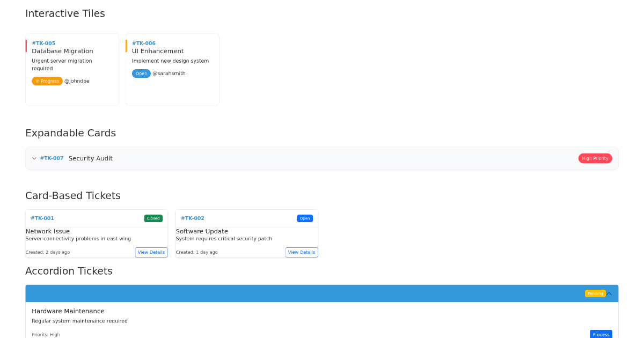Click the Closed badge on Network Issue
The height and width of the screenshot is (338, 644).
pos(153,218)
